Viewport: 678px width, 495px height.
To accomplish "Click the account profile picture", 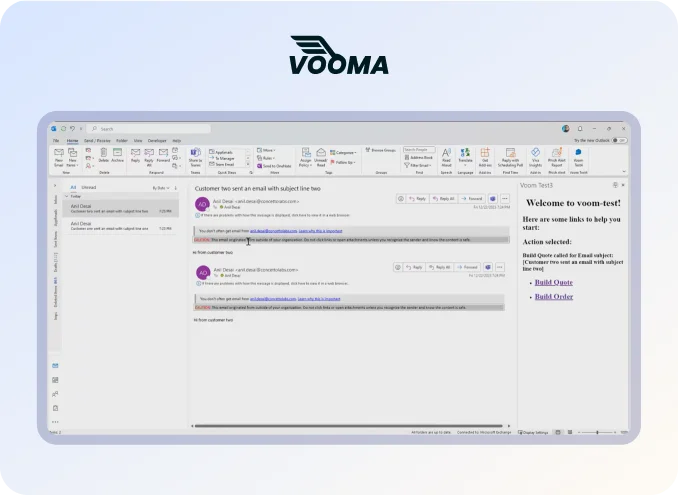I will (x=565, y=128).
